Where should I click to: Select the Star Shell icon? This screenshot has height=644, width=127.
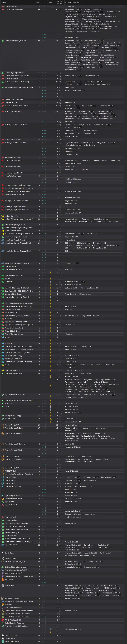pos(3,605)
